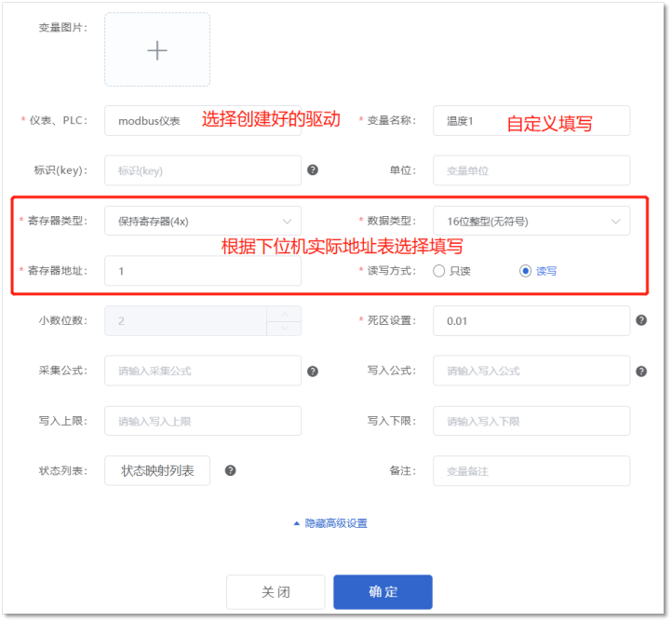Open help icon beside 采集公式 field
Viewport: 672px width, 622px height.
coord(313,372)
